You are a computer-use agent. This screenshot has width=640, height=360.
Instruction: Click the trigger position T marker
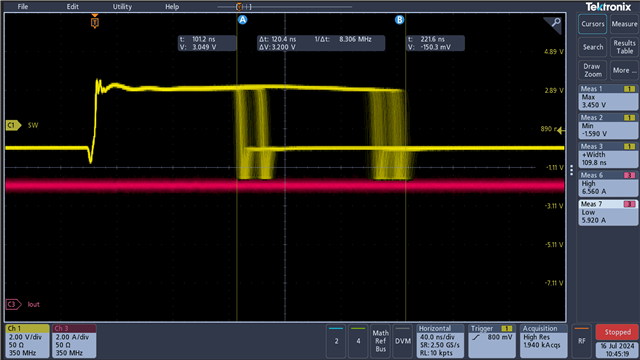(x=95, y=22)
